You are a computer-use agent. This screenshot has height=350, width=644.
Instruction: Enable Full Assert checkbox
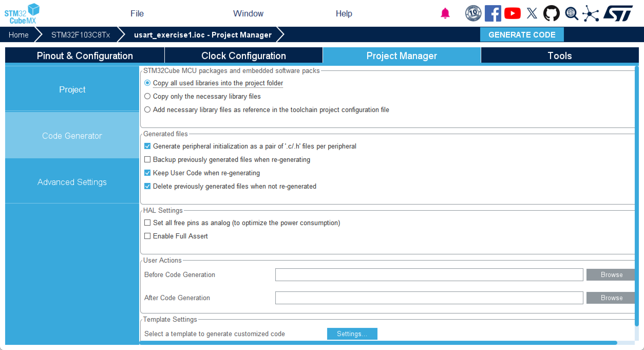(147, 236)
